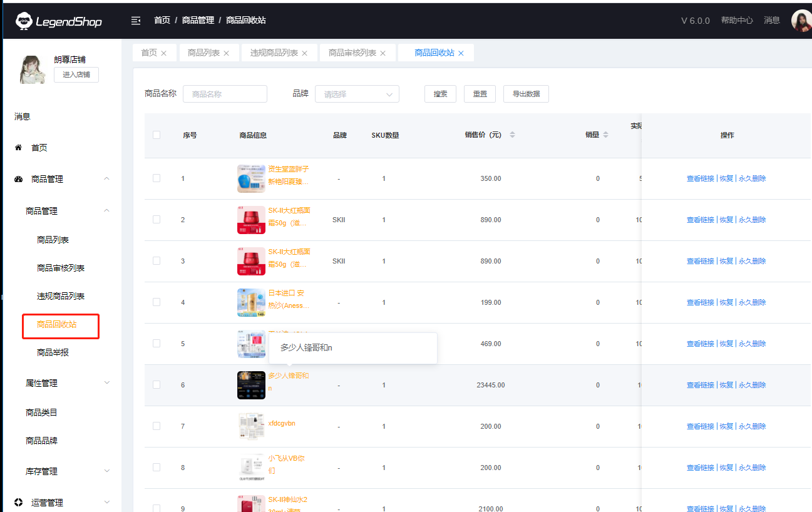Click the 运营管理 icon in sidebar
Viewport: 812px width, 512px height.
point(18,503)
